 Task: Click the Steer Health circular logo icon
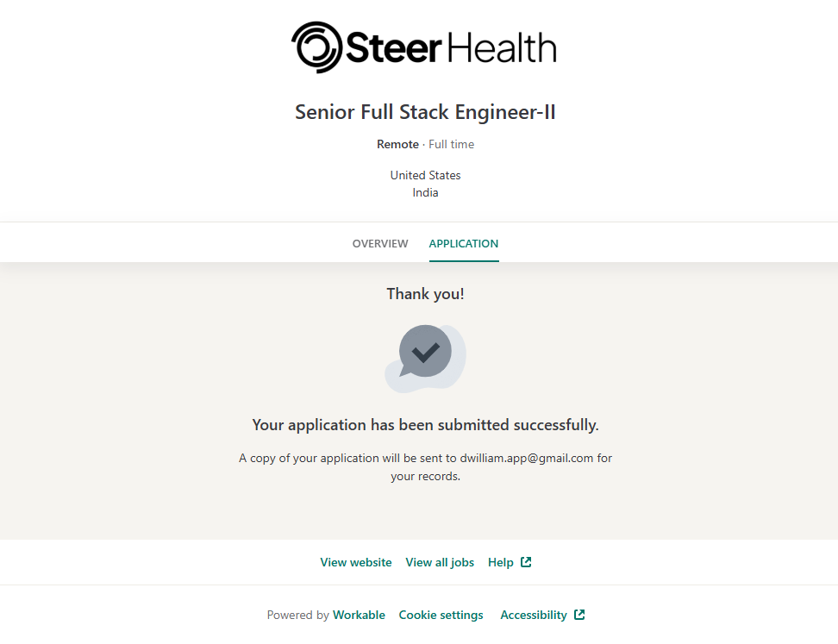[x=317, y=47]
